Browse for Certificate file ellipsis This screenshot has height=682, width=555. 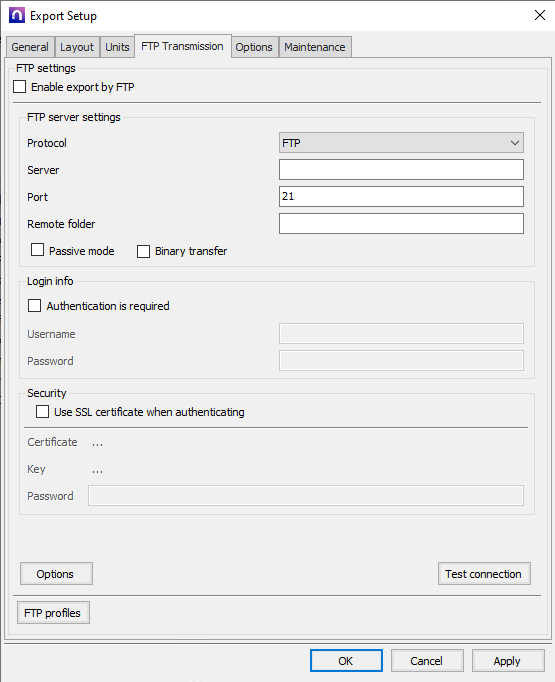[97, 443]
